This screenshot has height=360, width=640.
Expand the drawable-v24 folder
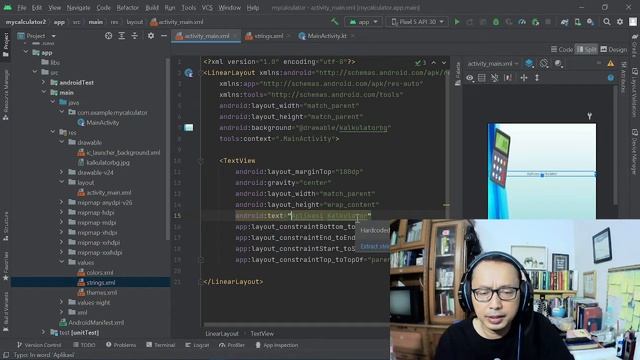[x=62, y=172]
